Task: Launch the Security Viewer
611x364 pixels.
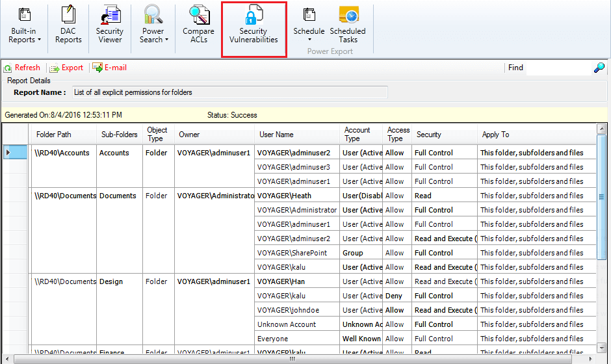Action: (110, 24)
